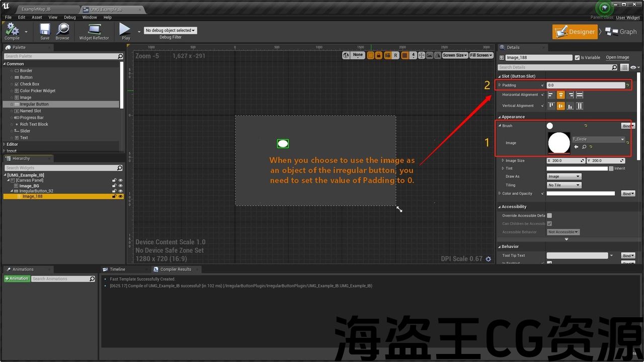The width and height of the screenshot is (644, 362).
Task: Open the Draw As dropdown
Action: (x=564, y=176)
